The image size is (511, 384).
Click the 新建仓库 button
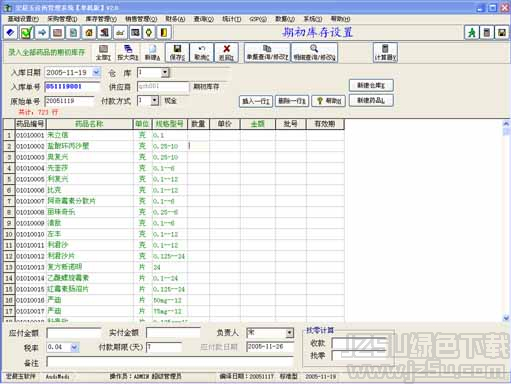point(371,85)
